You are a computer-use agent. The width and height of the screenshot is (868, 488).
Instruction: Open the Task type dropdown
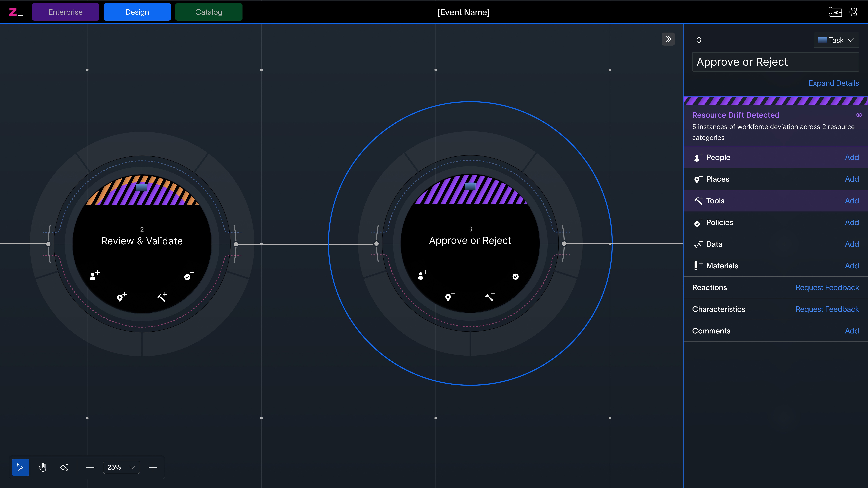[x=836, y=40]
